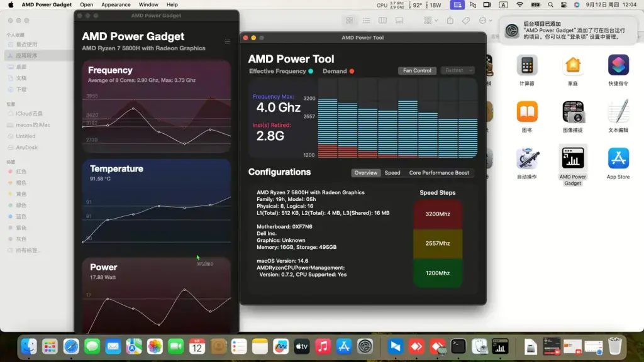Switch Finder to gallery view
Viewport: 644px width, 362px height.
[x=399, y=21]
